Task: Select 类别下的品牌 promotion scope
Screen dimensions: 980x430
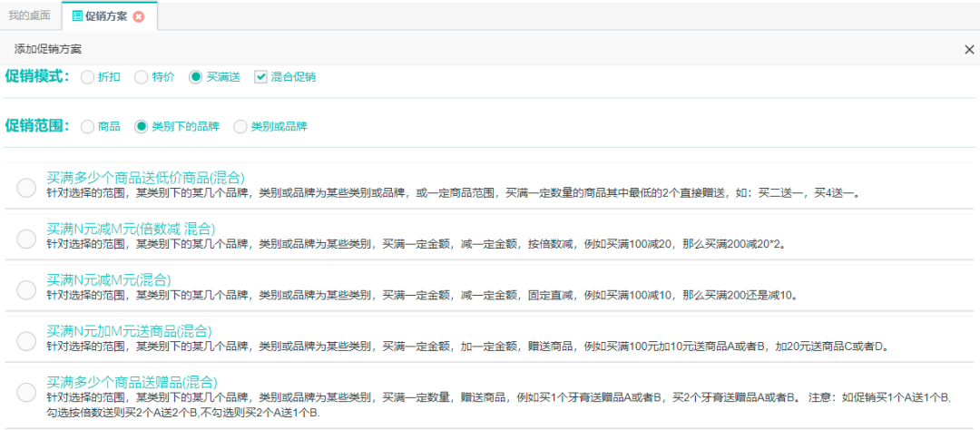Action: point(141,127)
